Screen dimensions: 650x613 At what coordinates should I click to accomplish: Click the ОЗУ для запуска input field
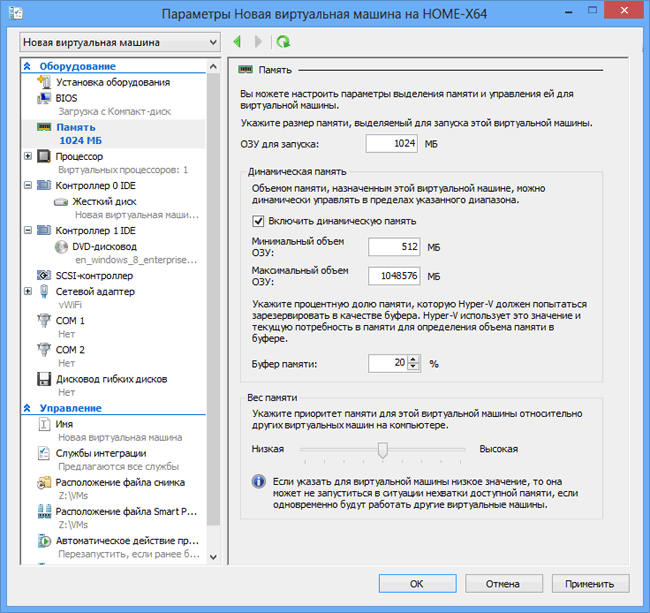(x=392, y=143)
